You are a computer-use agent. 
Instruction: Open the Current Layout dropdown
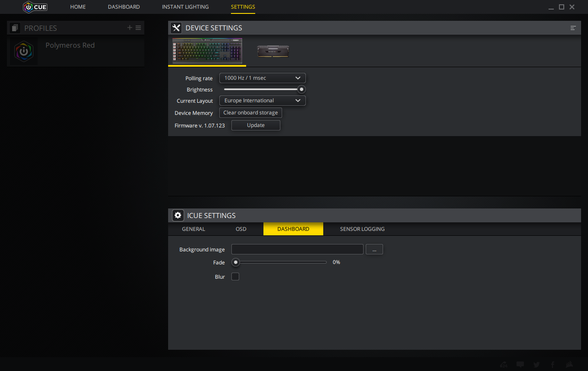[x=263, y=101]
